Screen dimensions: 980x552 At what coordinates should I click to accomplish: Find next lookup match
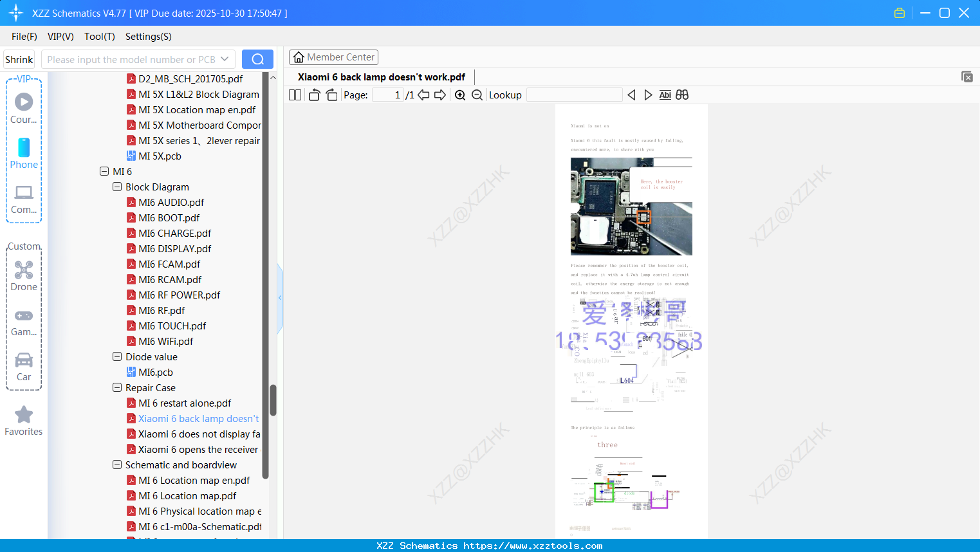click(648, 95)
